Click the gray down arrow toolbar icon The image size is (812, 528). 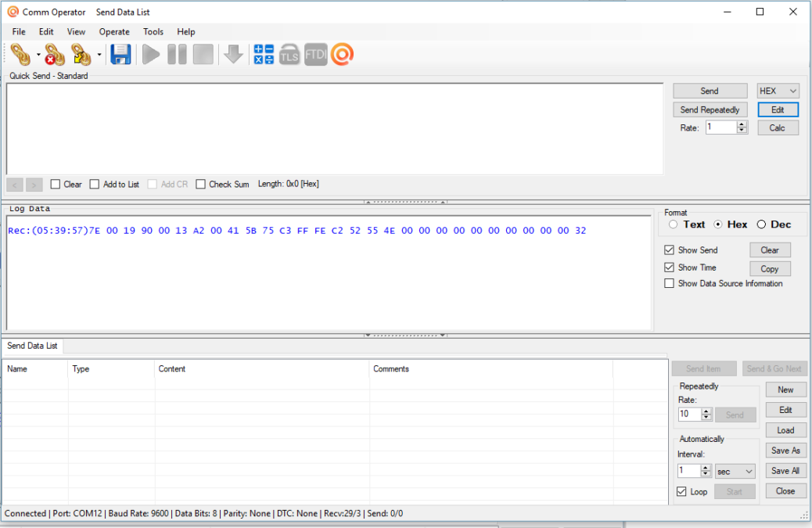tap(233, 55)
